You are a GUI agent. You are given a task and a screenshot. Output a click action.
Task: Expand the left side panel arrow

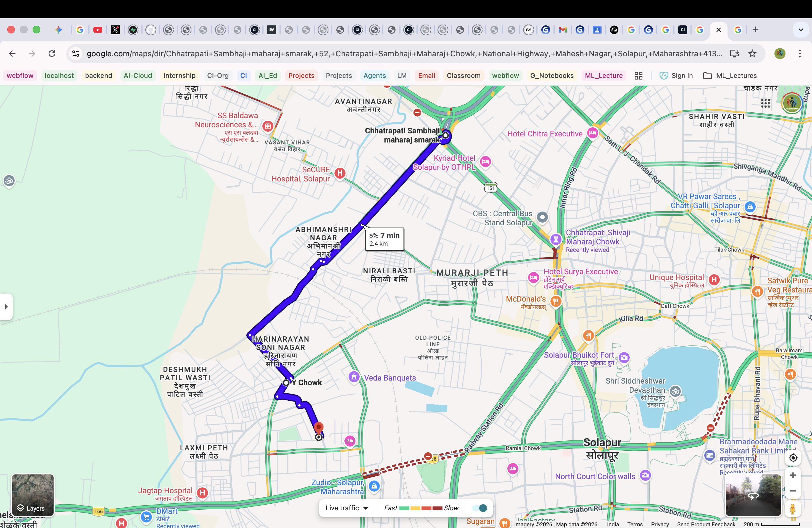[x=6, y=307]
